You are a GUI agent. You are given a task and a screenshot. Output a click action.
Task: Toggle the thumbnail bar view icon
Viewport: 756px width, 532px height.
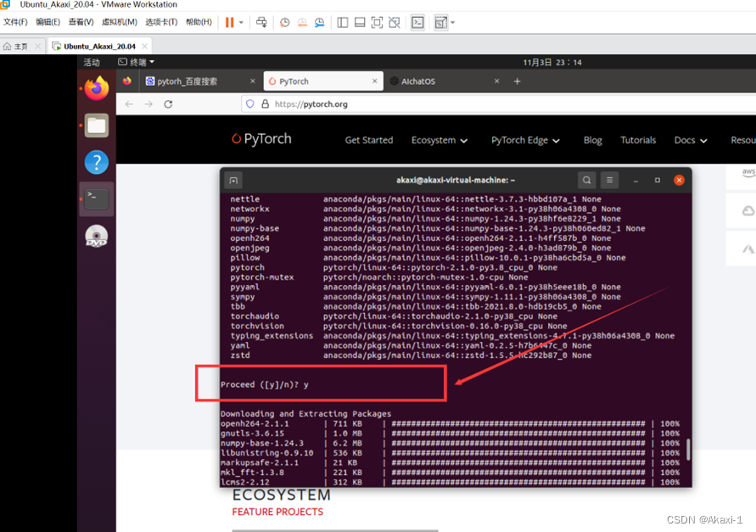pos(360,22)
